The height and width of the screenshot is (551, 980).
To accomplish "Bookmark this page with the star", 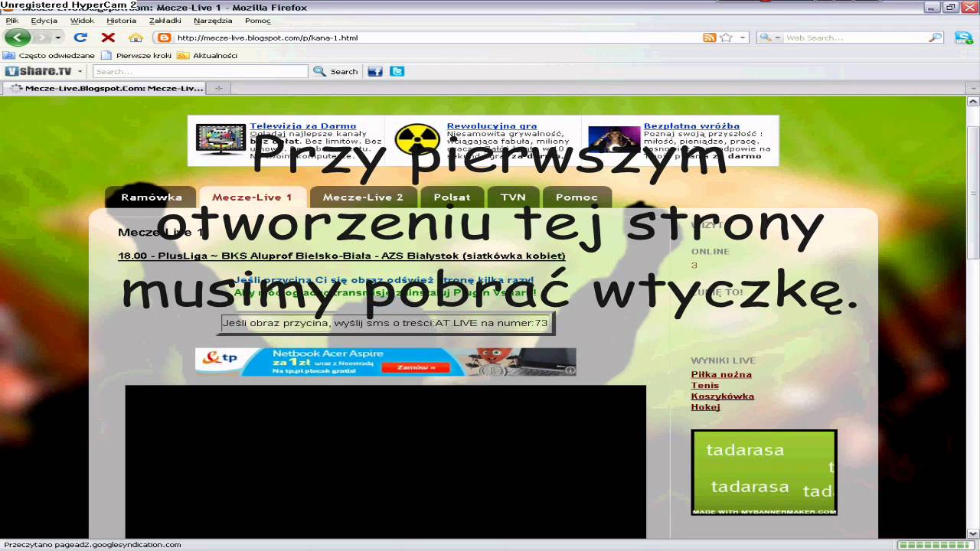I will [726, 37].
